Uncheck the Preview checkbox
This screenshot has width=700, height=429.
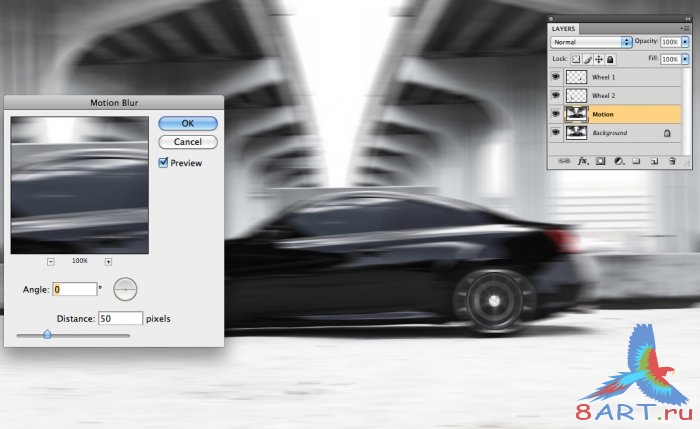tap(163, 162)
